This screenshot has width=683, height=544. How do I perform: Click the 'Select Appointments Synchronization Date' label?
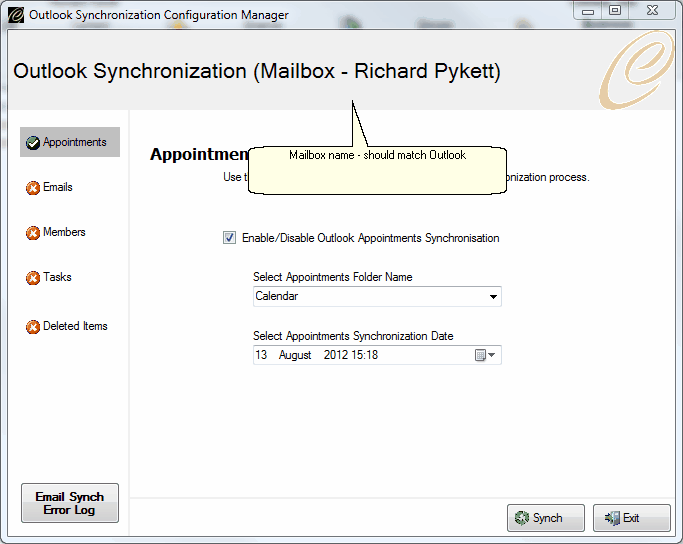[x=353, y=336]
